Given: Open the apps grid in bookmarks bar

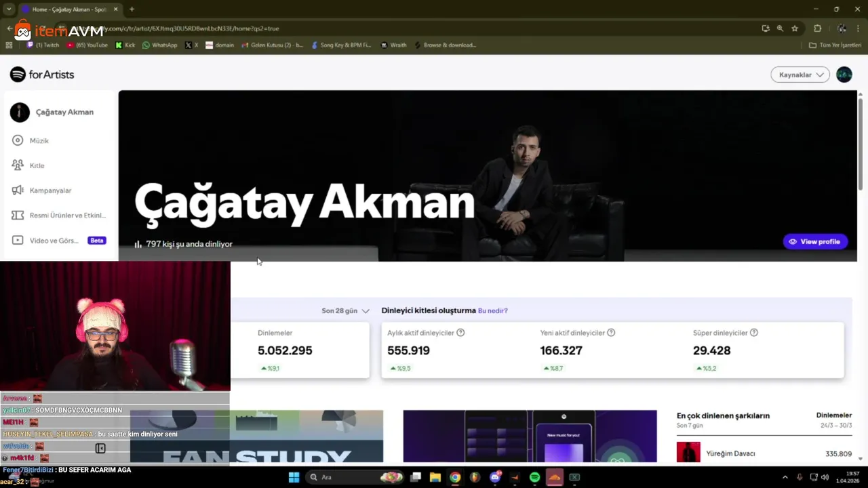Looking at the screenshot, I should pos(9,45).
